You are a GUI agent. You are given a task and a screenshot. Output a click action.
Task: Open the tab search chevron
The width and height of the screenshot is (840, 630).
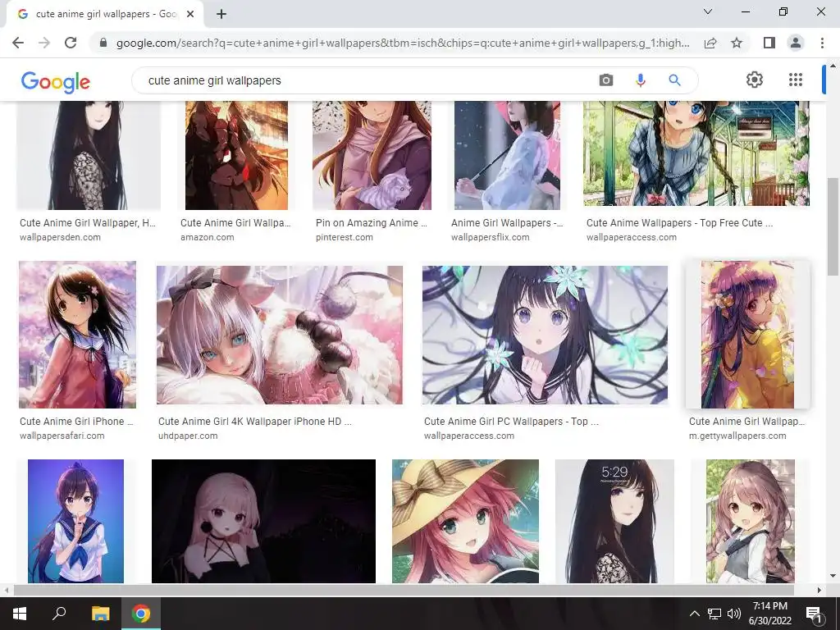tap(708, 11)
